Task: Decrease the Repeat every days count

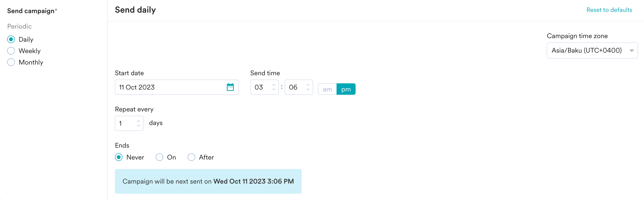Action: point(138,126)
